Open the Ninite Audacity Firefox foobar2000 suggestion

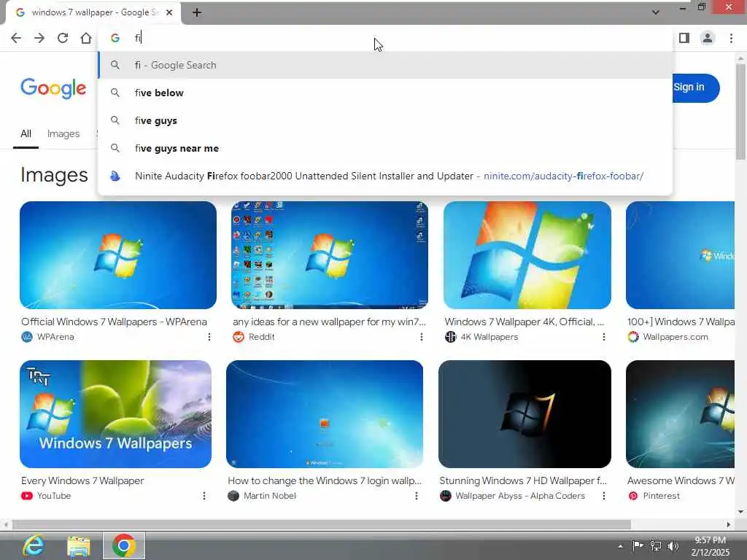[x=385, y=176]
